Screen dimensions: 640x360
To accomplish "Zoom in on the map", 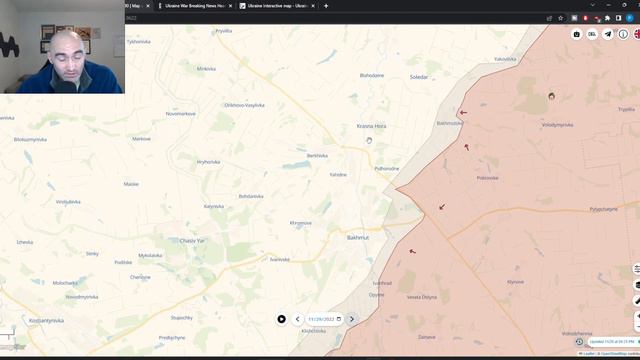I will coord(637,316).
